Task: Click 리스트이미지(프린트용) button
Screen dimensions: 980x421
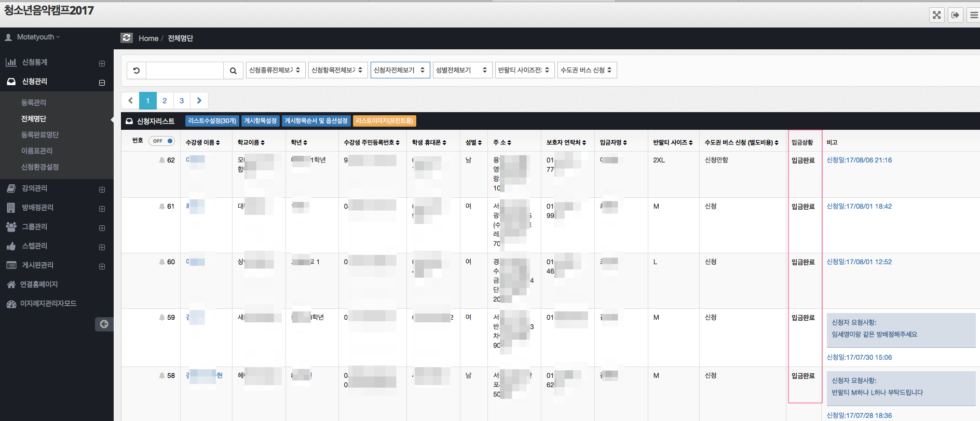Action: (x=385, y=121)
